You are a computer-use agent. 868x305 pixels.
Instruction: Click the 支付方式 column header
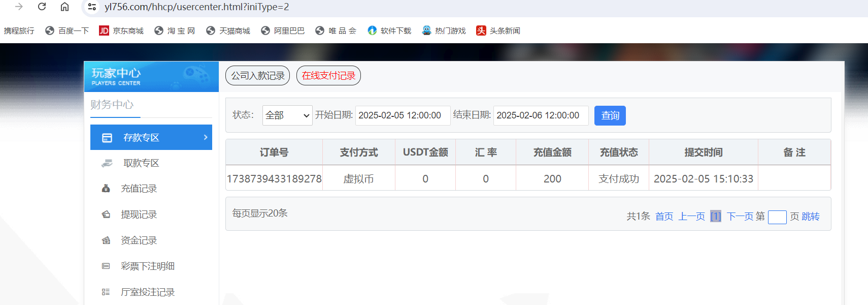point(359,152)
